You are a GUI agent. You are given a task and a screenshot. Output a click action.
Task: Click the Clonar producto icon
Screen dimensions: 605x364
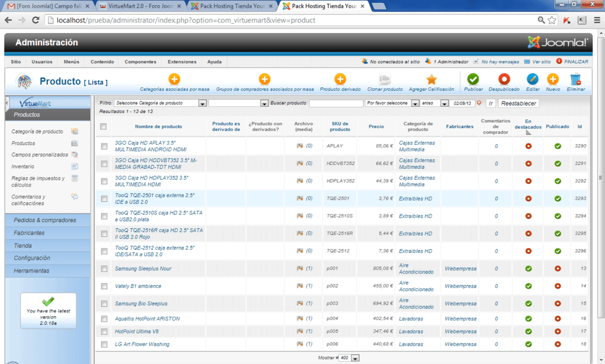[384, 79]
